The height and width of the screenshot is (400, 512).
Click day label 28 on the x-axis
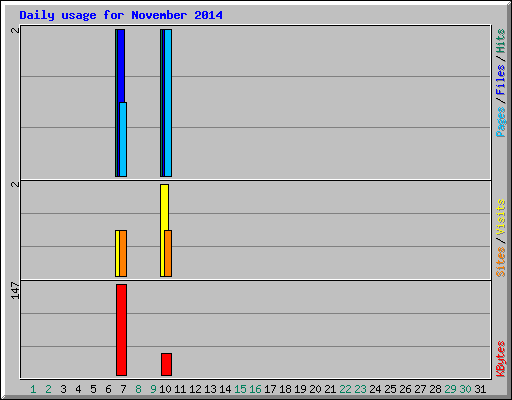[435, 389]
